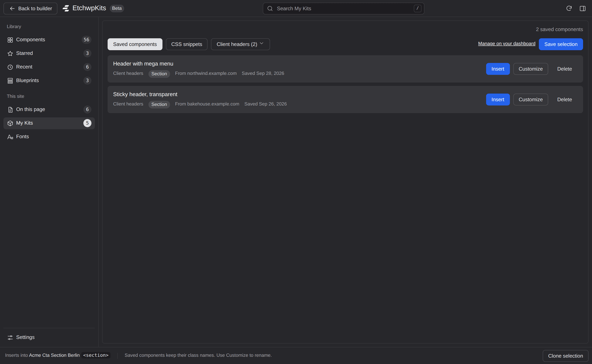Open Starred in the Library sidebar
Image resolution: width=592 pixels, height=364 pixels.
[x=49, y=53]
